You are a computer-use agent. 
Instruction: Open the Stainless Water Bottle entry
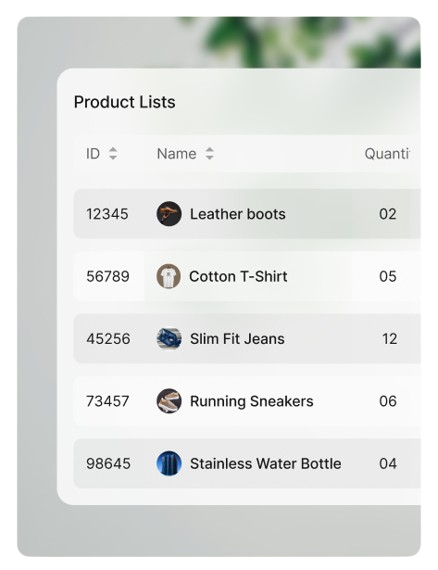(266, 464)
